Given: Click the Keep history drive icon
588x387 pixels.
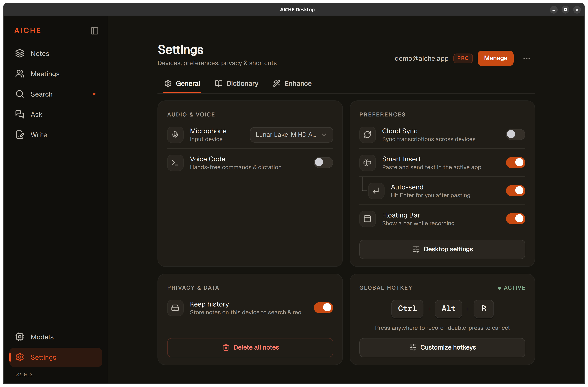Looking at the screenshot, I should pyautogui.click(x=175, y=308).
